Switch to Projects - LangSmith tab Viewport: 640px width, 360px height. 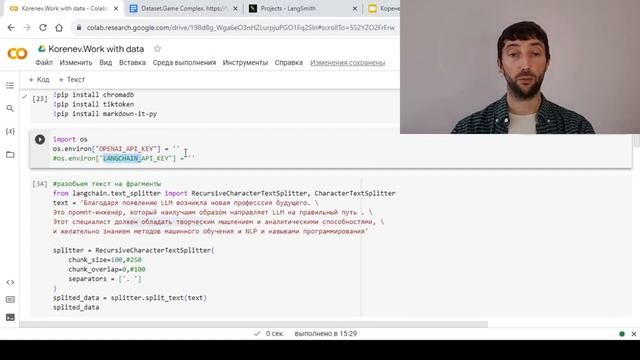point(303,8)
